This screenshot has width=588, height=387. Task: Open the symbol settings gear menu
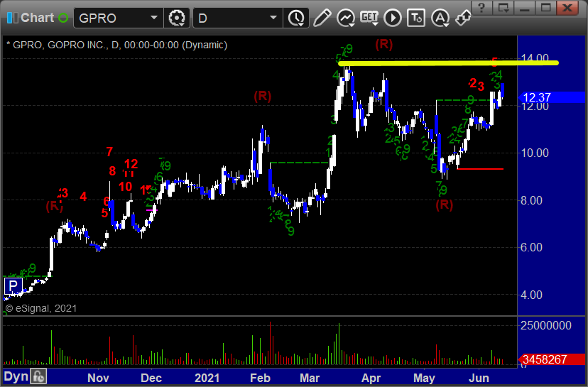177,18
